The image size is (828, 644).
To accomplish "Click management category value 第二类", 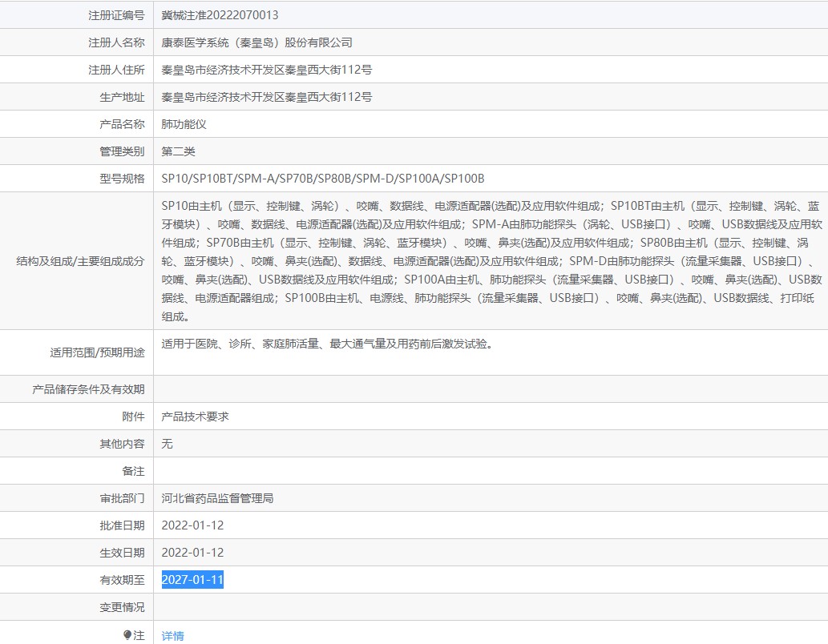I will click(178, 151).
